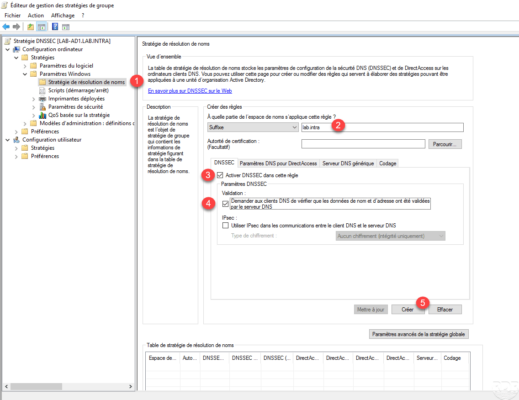Click the Back arrow toolbar icon
The height and width of the screenshot is (400, 519).
click(6, 27)
